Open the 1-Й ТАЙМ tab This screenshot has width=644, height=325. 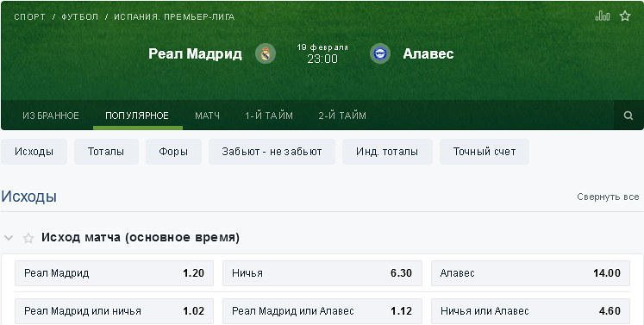269,116
